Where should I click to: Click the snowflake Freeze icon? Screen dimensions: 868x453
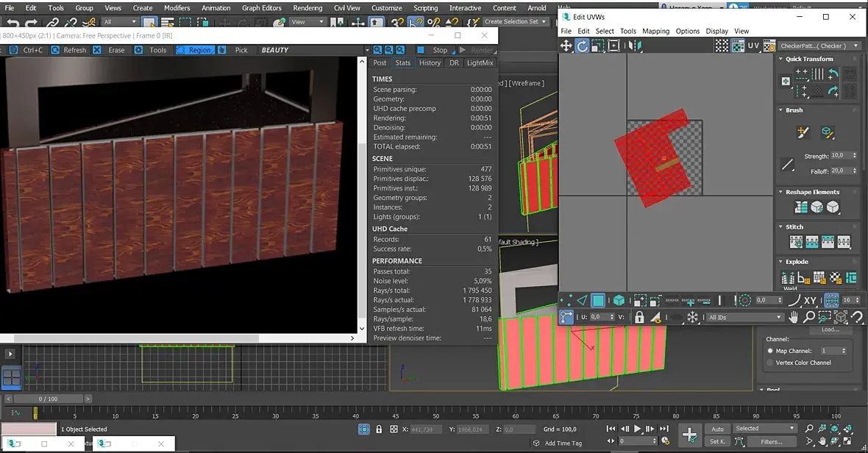692,318
